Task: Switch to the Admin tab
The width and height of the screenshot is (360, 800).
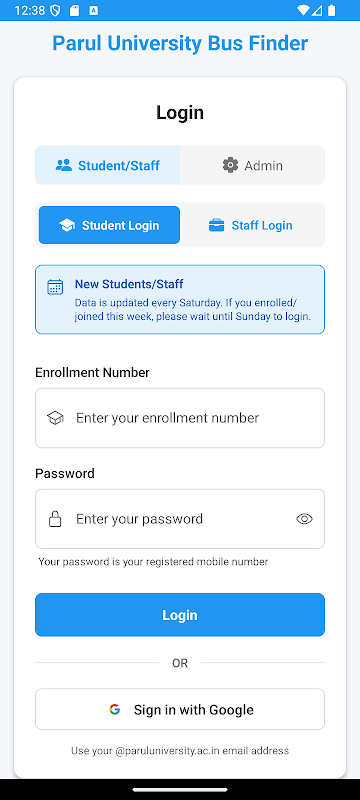Action: [252, 165]
